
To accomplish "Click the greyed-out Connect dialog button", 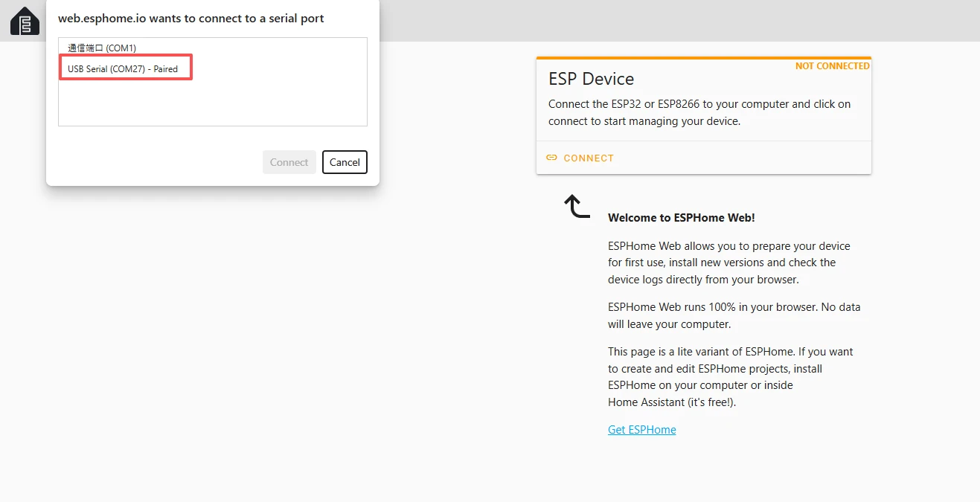I will click(x=289, y=162).
